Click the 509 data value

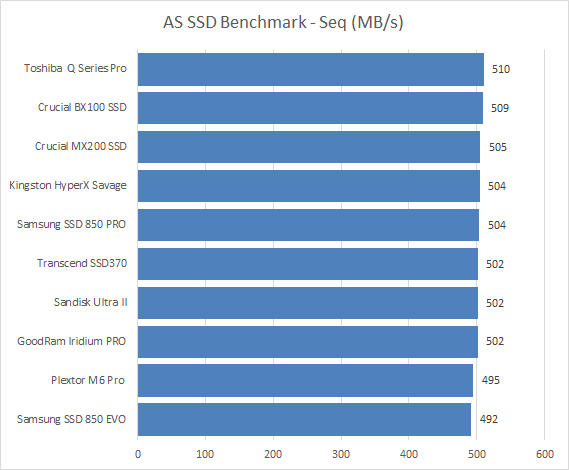(x=500, y=108)
